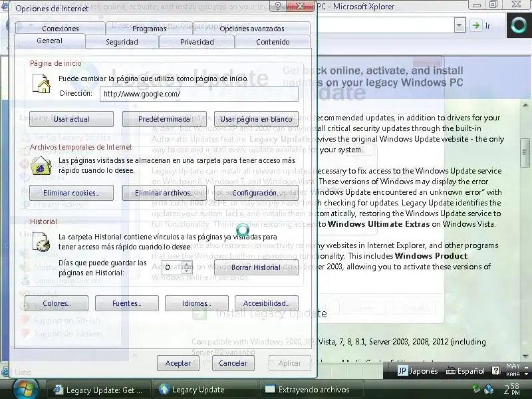This screenshot has width=532, height=399.
Task: Click Eliminar cookies button
Action: pos(71,193)
